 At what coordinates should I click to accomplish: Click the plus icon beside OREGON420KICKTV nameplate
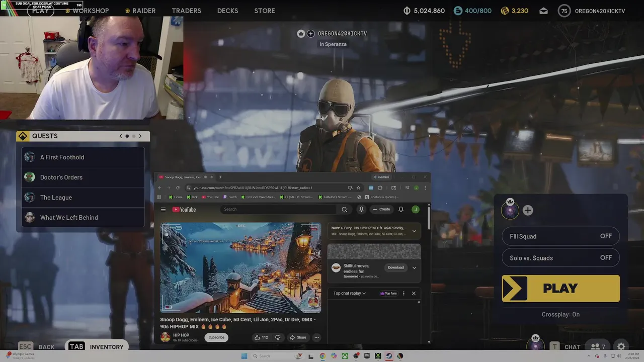[x=310, y=34]
